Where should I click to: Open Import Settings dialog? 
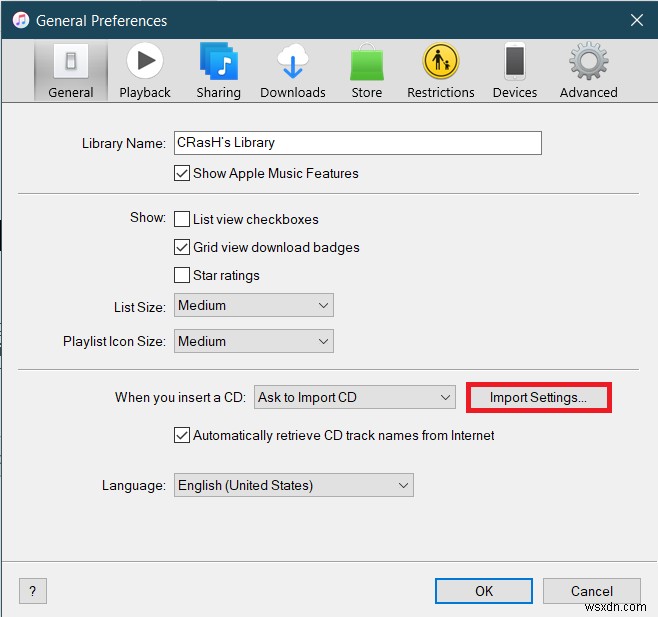[538, 397]
